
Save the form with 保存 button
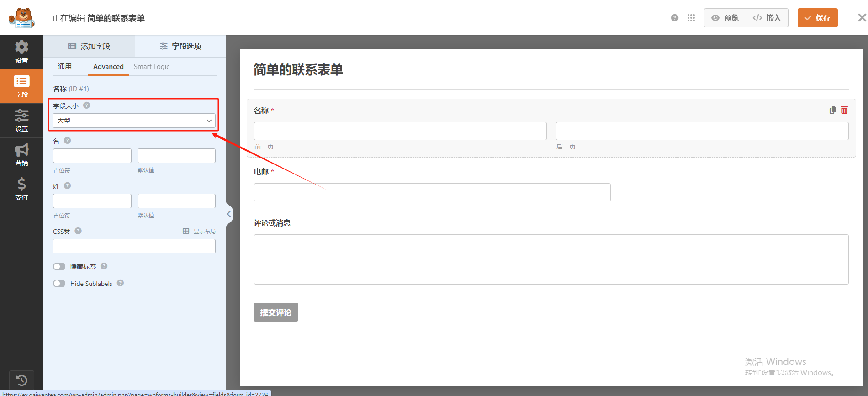point(818,18)
